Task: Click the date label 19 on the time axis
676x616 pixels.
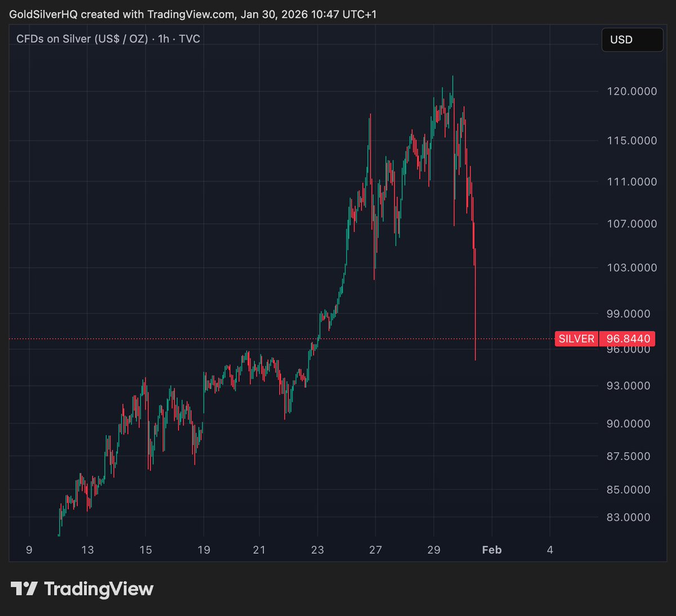Action: point(203,550)
